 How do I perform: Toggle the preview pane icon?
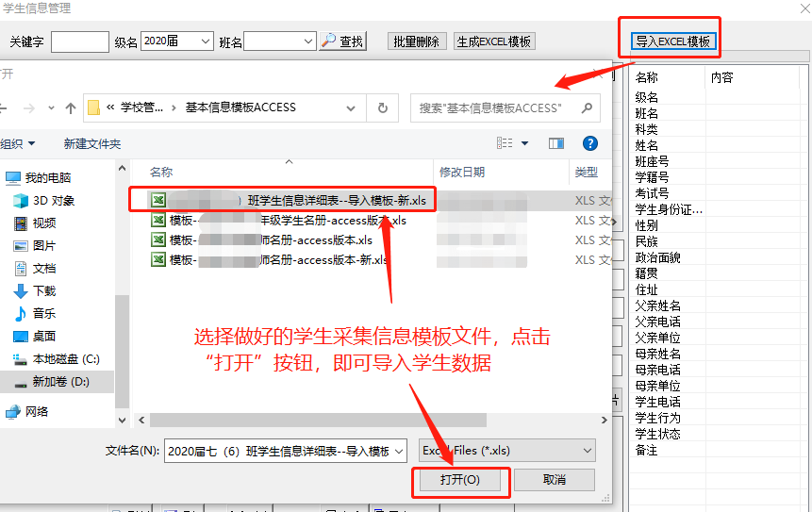click(556, 143)
